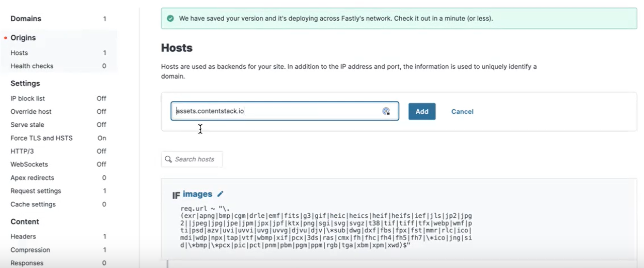The image size is (644, 268).
Task: Open Serve stale setting
Action: point(27,125)
